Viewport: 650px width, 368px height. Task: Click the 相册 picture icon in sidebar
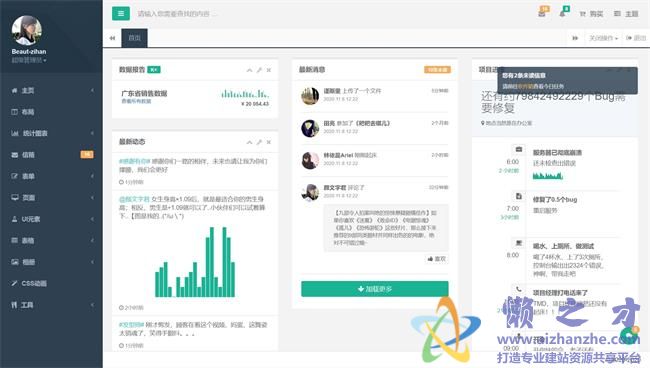coord(15,262)
